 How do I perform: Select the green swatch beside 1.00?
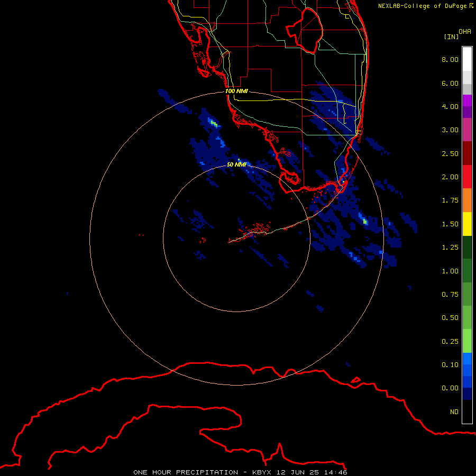tap(467, 271)
